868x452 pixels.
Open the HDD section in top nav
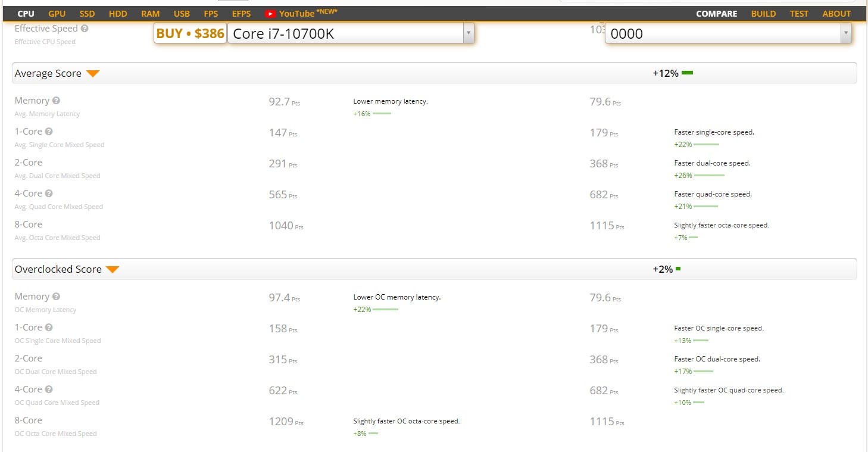118,14
